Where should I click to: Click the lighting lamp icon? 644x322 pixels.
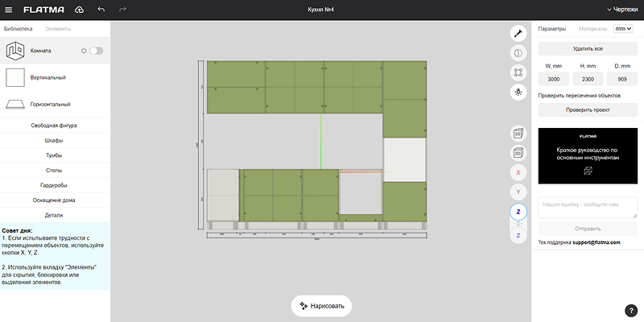[518, 92]
